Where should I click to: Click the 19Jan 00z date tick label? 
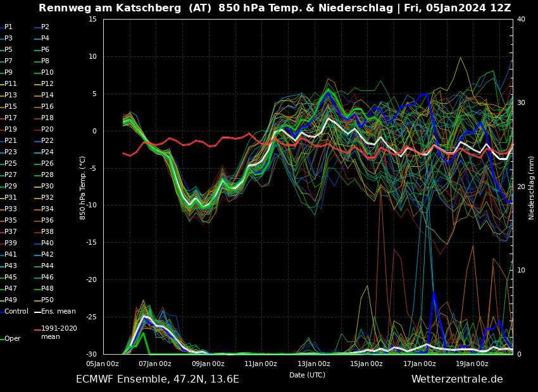click(472, 364)
